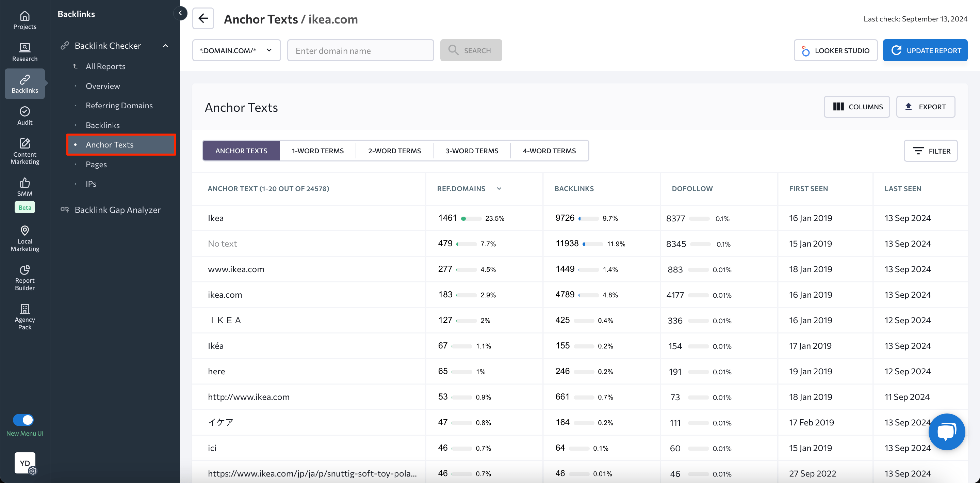Collapse the Backlinks side panel

pyautogui.click(x=180, y=13)
